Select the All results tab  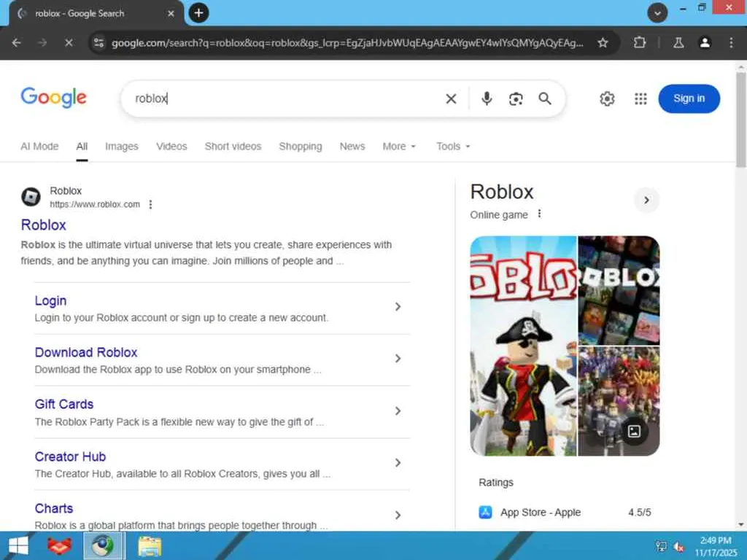[x=82, y=147]
